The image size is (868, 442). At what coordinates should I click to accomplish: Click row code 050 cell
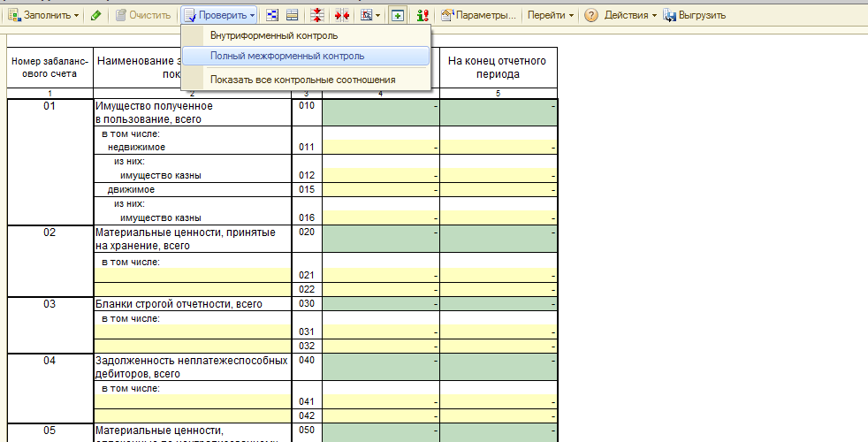(x=307, y=433)
